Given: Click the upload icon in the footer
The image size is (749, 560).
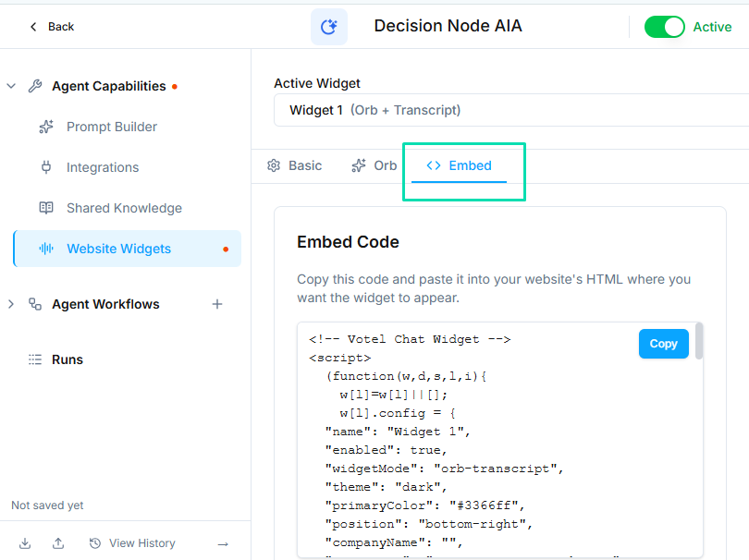Looking at the screenshot, I should point(57,542).
